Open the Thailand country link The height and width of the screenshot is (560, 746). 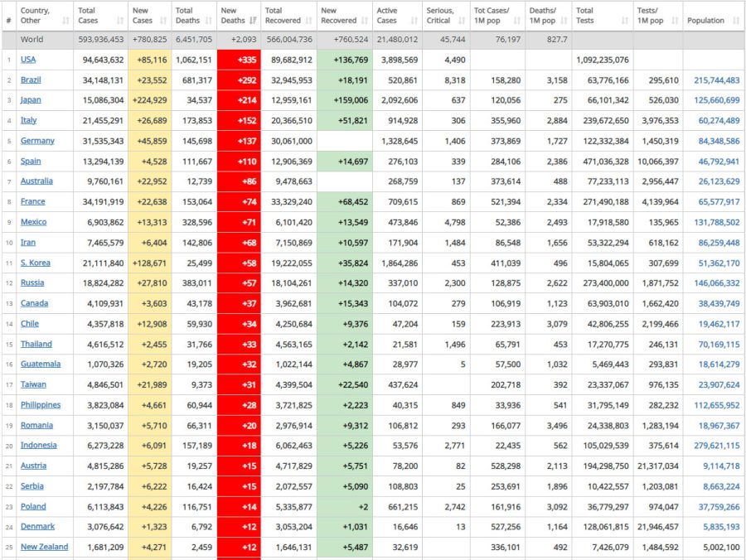36,344
